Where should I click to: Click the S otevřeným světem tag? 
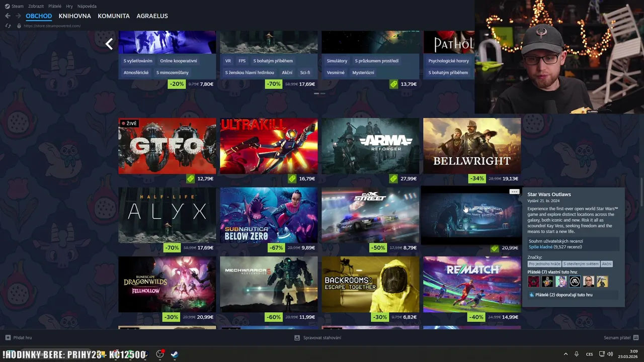[x=581, y=264]
